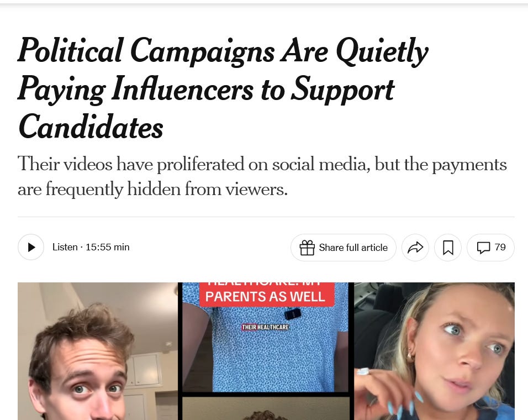The image size is (528, 420).
Task: Click the word 'Candidates' in the headline
Action: click(91, 127)
